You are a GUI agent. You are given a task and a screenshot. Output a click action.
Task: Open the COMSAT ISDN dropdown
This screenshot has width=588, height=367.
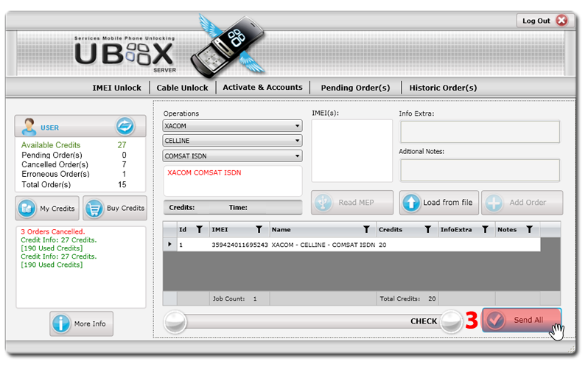click(233, 156)
